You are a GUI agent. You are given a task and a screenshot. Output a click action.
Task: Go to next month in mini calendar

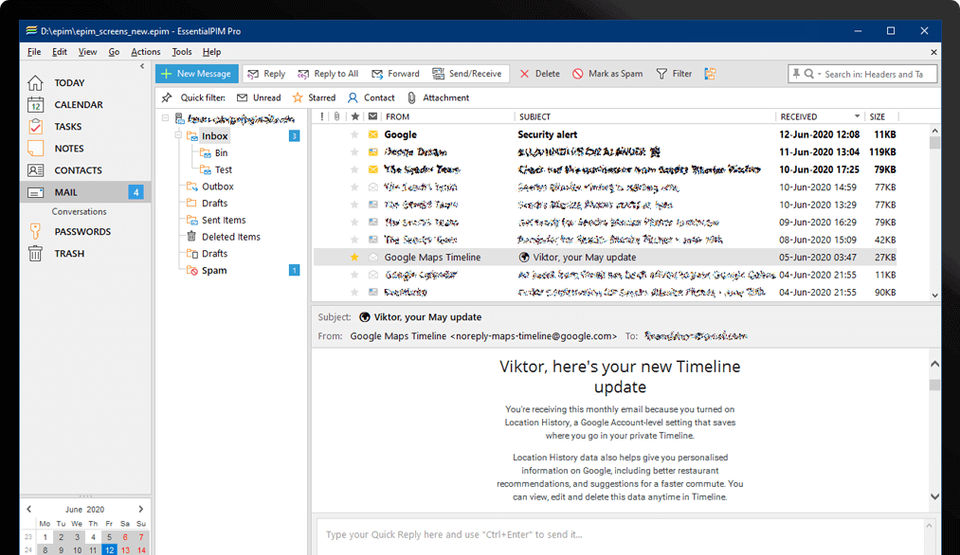click(x=141, y=509)
